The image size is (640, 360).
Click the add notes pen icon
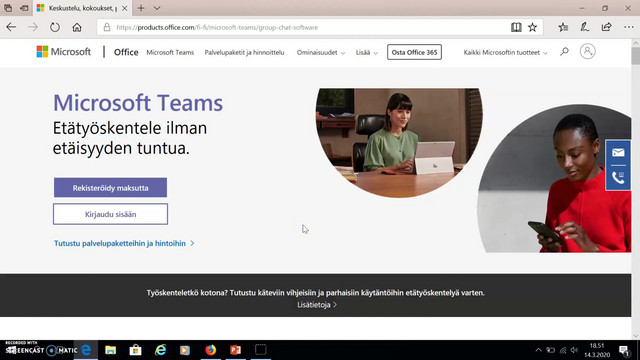(x=584, y=27)
